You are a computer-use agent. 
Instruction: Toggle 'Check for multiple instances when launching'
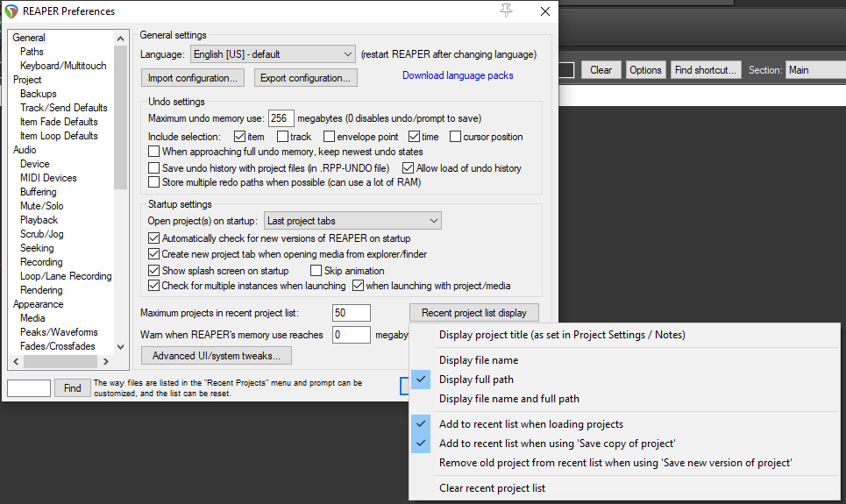[x=153, y=286]
